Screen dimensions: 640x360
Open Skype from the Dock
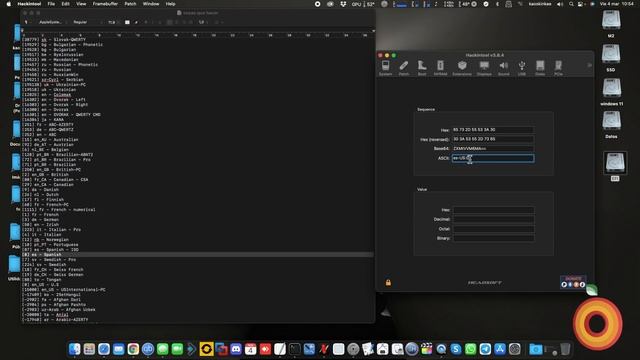click(456, 349)
